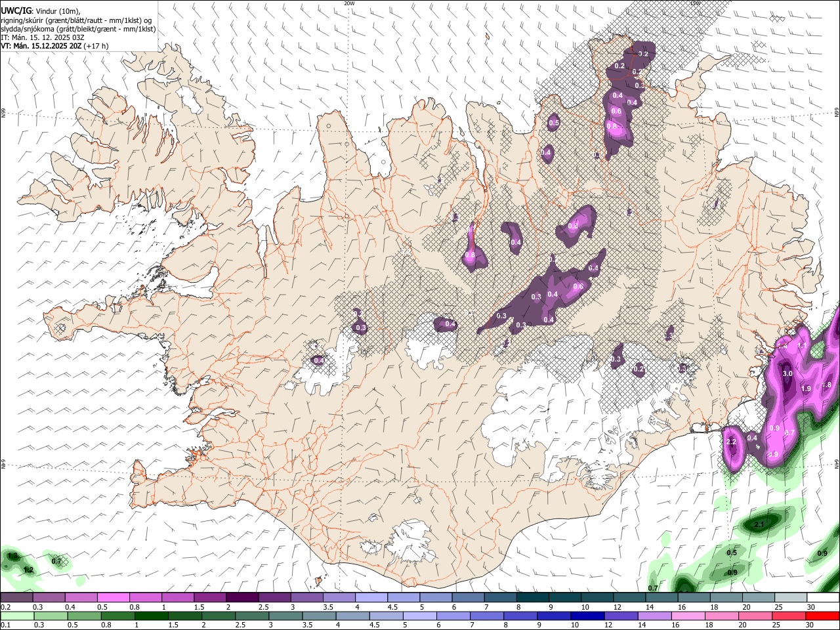Click the '20W' longitude label
Image resolution: width=840 pixels, height=630 pixels.
(349, 3)
